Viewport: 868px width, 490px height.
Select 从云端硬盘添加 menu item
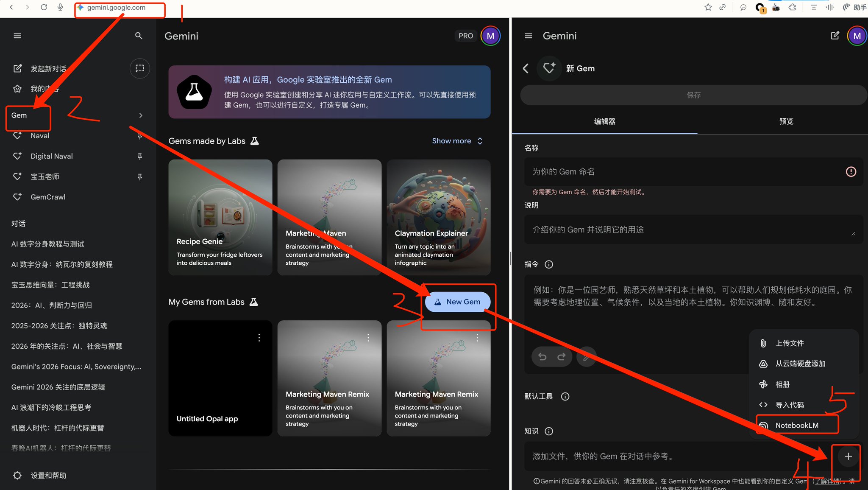pyautogui.click(x=804, y=364)
